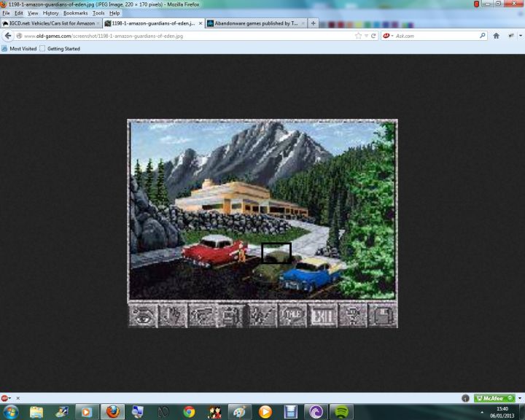Screen dimensions: 525x420
Task: Launch Spotify from the taskbar
Action: [340, 412]
